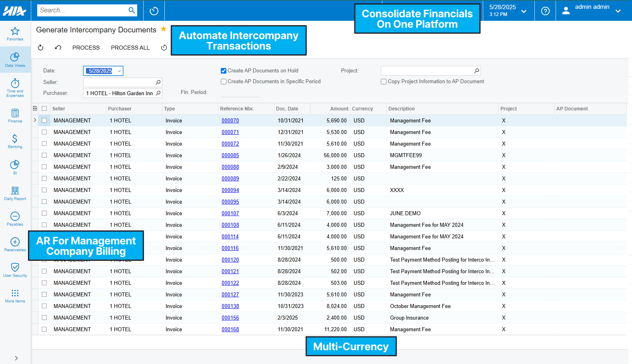Image resolution: width=632 pixels, height=364 pixels.
Task: Open Data Views workspace
Action: click(15, 60)
